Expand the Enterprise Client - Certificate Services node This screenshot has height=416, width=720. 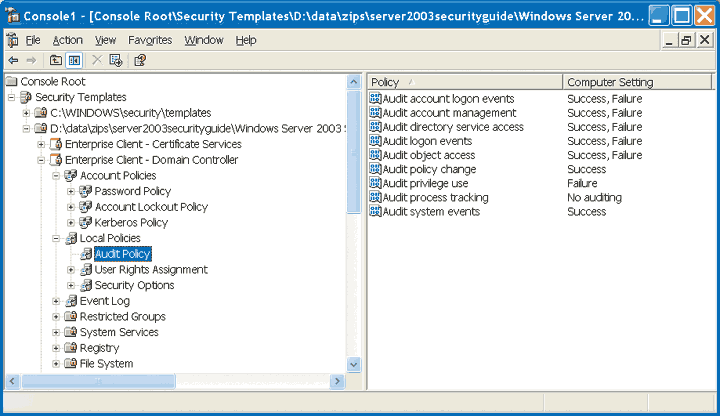[41, 144]
